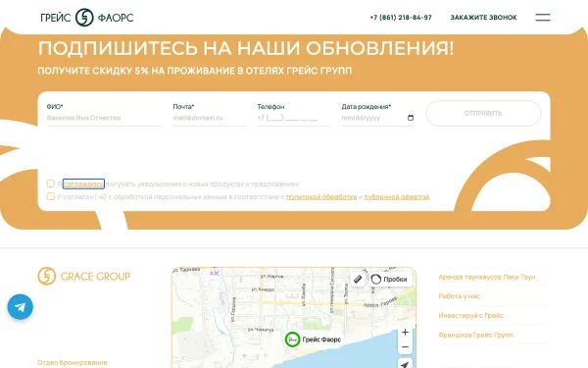The width and height of the screenshot is (588, 368).
Task: Click Закажите звонок in header
Action: point(483,18)
